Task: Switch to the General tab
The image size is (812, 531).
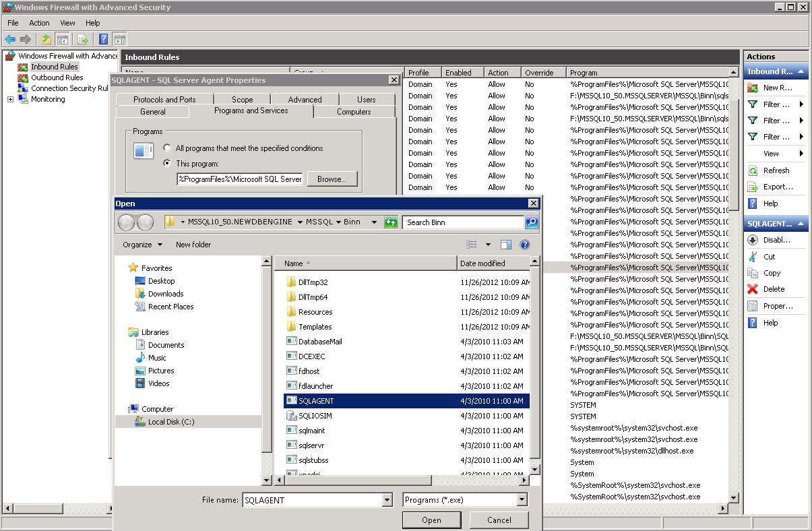Action: [153, 112]
